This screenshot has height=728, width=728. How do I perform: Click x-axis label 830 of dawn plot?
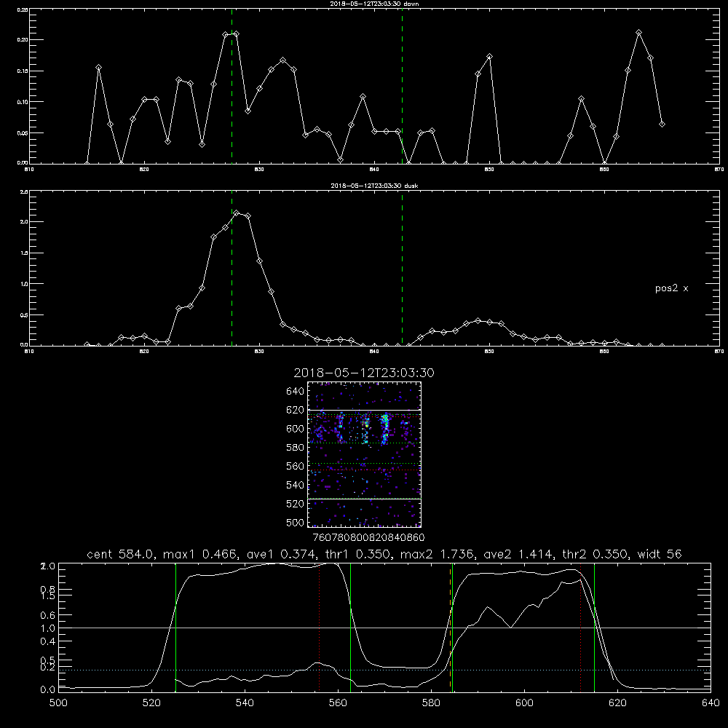(259, 170)
